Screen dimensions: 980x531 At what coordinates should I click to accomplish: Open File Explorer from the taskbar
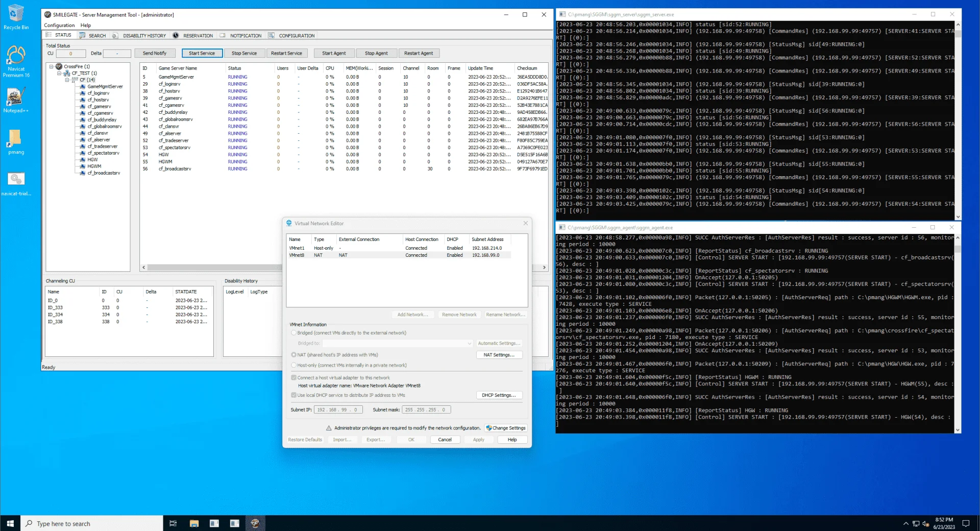pyautogui.click(x=194, y=523)
